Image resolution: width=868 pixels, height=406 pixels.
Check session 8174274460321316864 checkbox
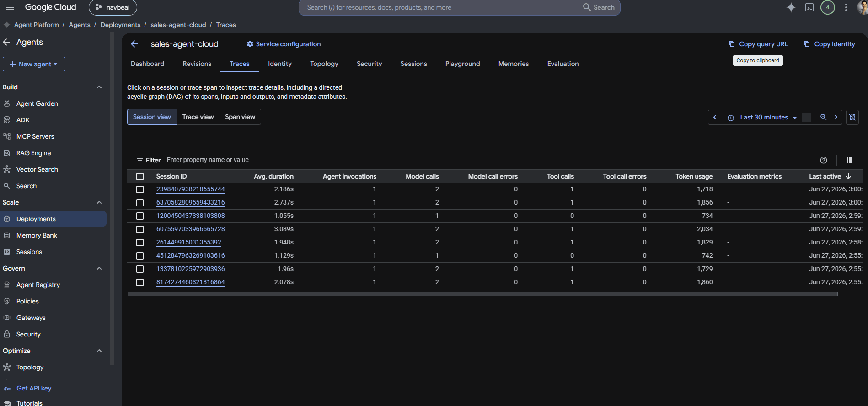(x=140, y=282)
